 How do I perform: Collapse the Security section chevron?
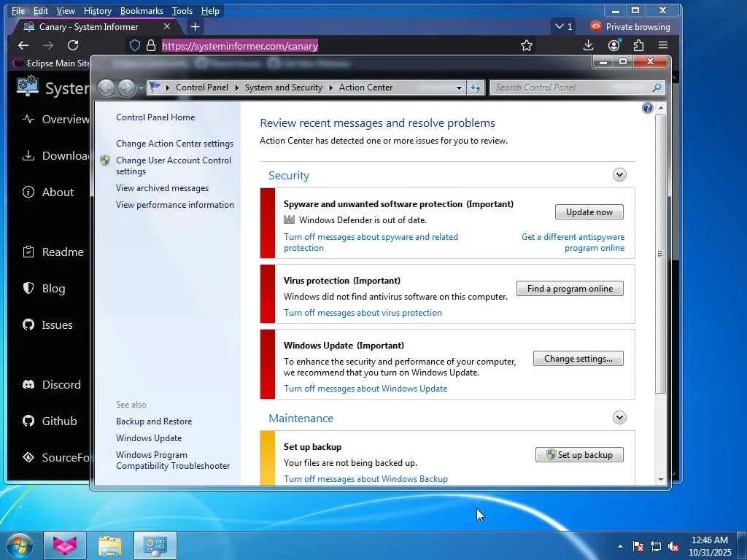coord(619,175)
